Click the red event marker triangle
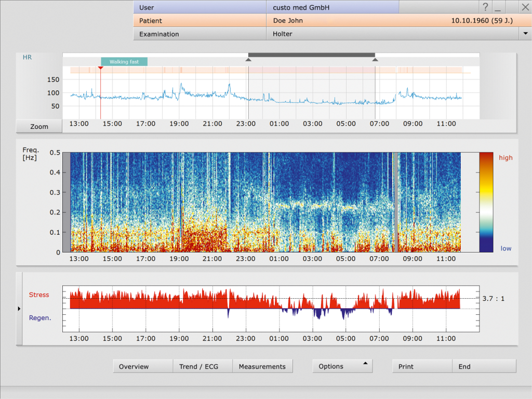The width and height of the screenshot is (532, 399). coord(100,68)
